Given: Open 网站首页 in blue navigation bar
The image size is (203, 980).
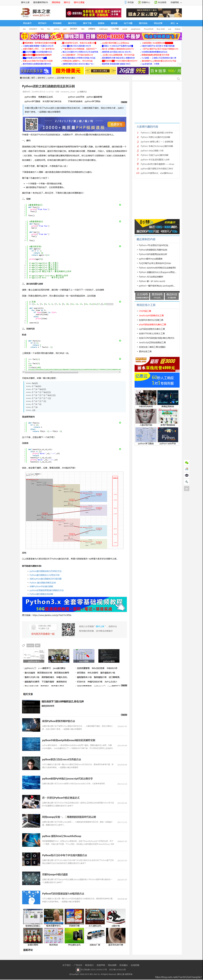Looking at the screenshot, I should pos(27,23).
